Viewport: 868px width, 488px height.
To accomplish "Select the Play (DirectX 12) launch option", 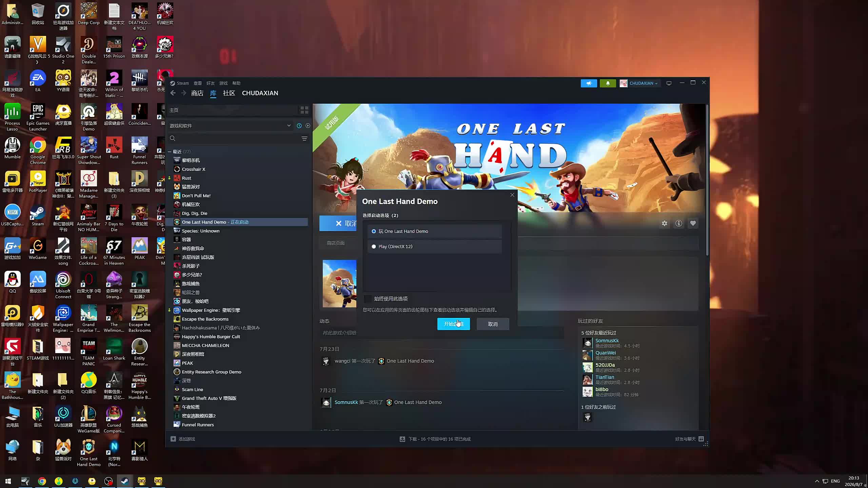I will pos(435,247).
